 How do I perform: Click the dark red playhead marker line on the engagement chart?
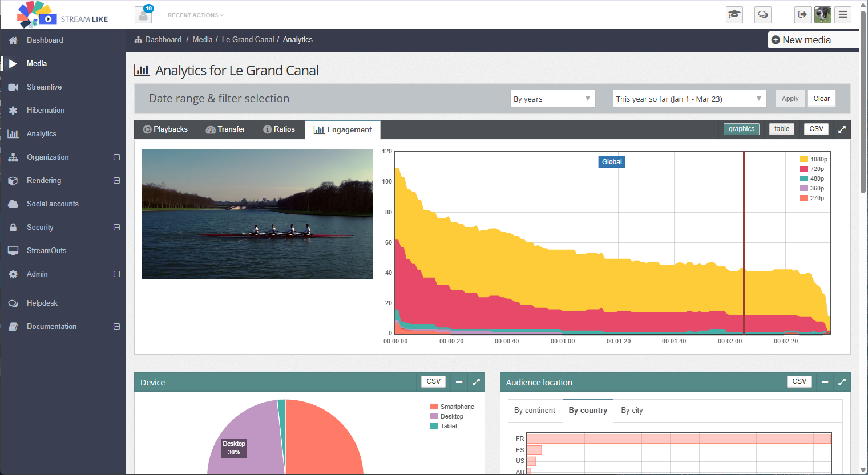[744, 242]
